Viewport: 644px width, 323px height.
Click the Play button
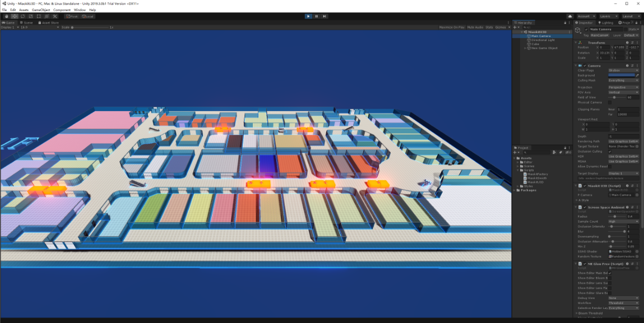[x=308, y=16]
